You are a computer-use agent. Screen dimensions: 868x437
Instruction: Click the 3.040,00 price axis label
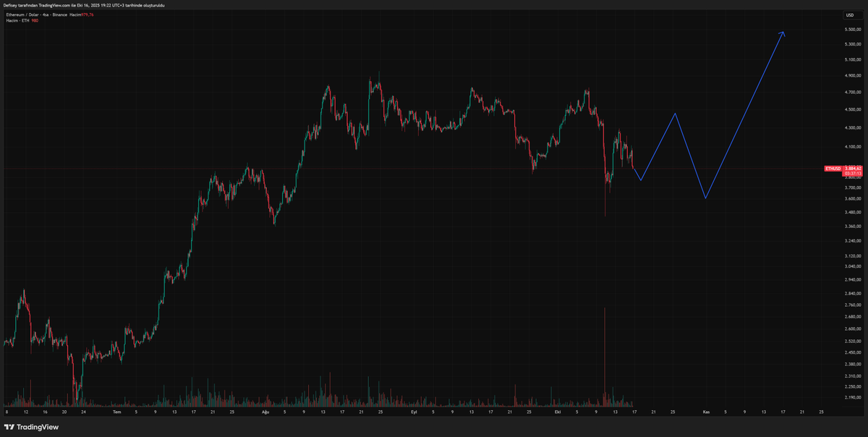point(852,266)
